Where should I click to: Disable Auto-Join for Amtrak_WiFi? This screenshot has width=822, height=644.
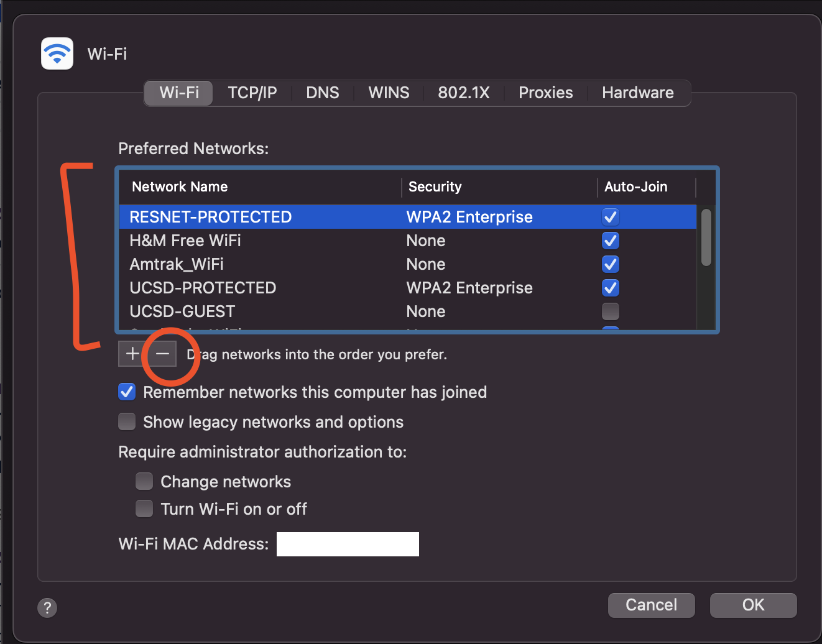610,264
